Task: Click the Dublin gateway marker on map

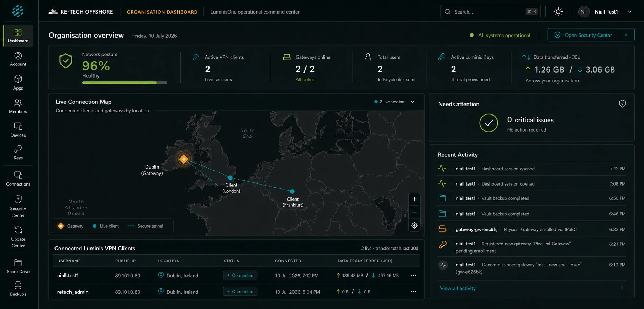Action: (184, 159)
